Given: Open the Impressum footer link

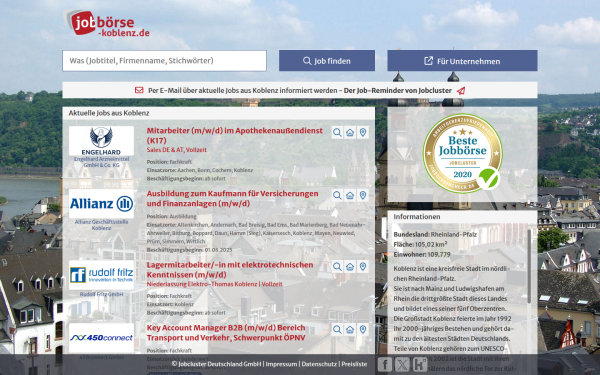Looking at the screenshot, I should tap(281, 364).
